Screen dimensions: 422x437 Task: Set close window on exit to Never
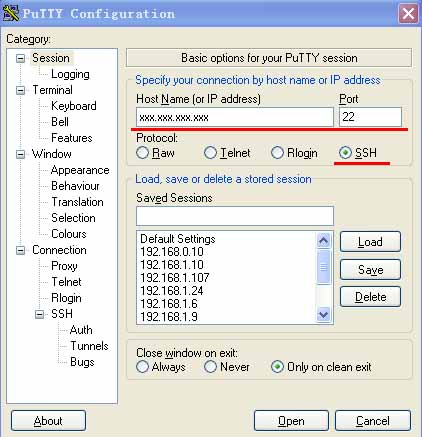[x=210, y=367]
